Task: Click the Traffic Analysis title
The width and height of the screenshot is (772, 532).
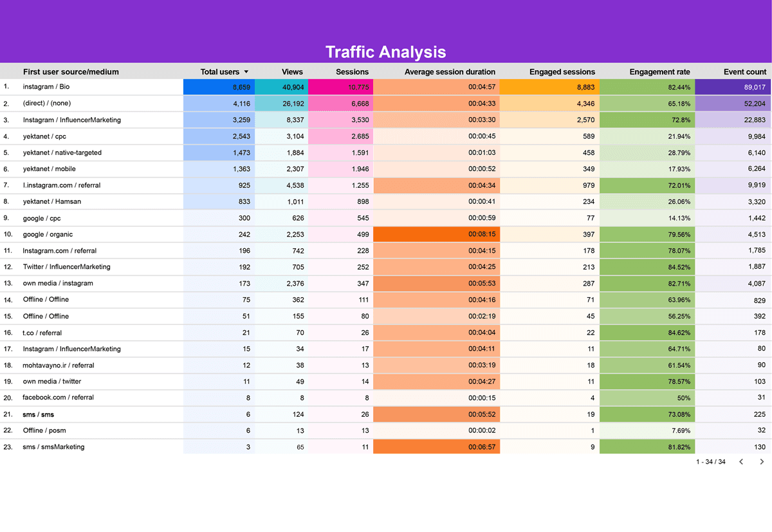Action: [385, 52]
